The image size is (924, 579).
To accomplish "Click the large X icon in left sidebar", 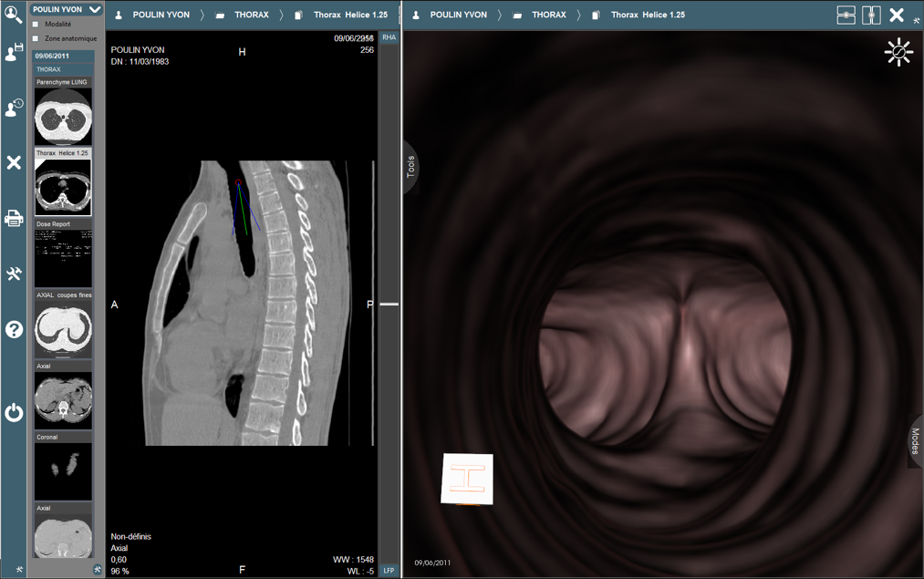I will pyautogui.click(x=14, y=162).
